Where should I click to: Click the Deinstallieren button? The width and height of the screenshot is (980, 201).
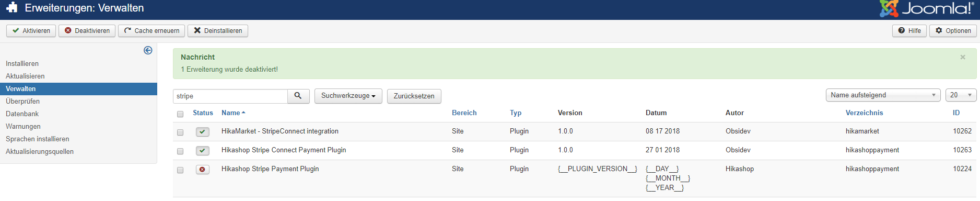(x=218, y=31)
